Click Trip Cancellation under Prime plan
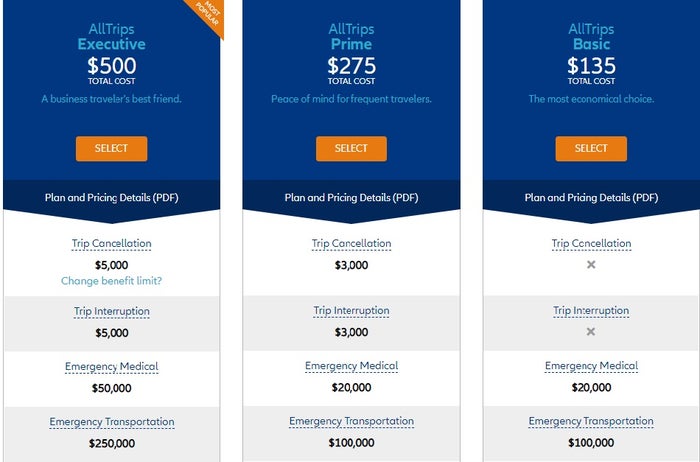 coord(351,244)
